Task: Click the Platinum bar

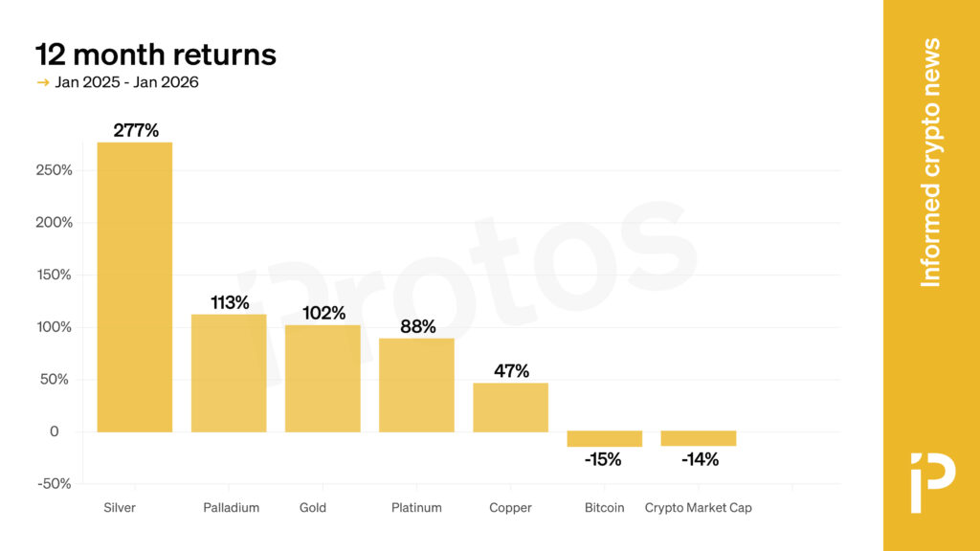Action: (x=416, y=385)
